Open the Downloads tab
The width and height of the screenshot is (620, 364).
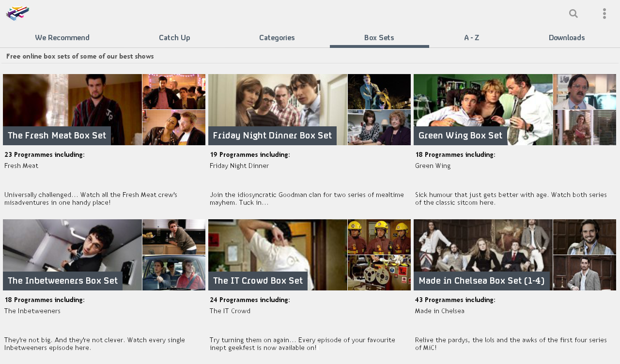[x=566, y=38]
